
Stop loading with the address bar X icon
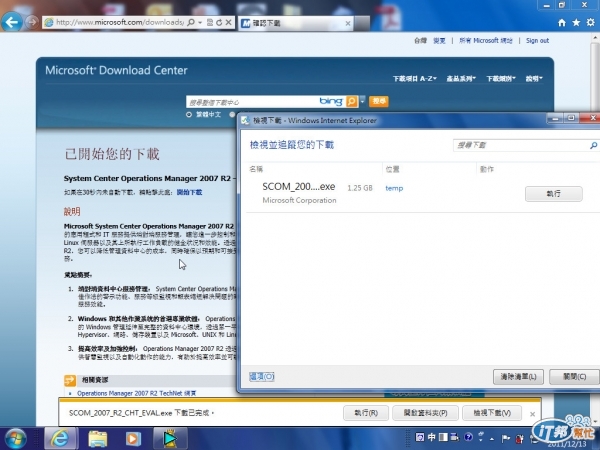228,23
